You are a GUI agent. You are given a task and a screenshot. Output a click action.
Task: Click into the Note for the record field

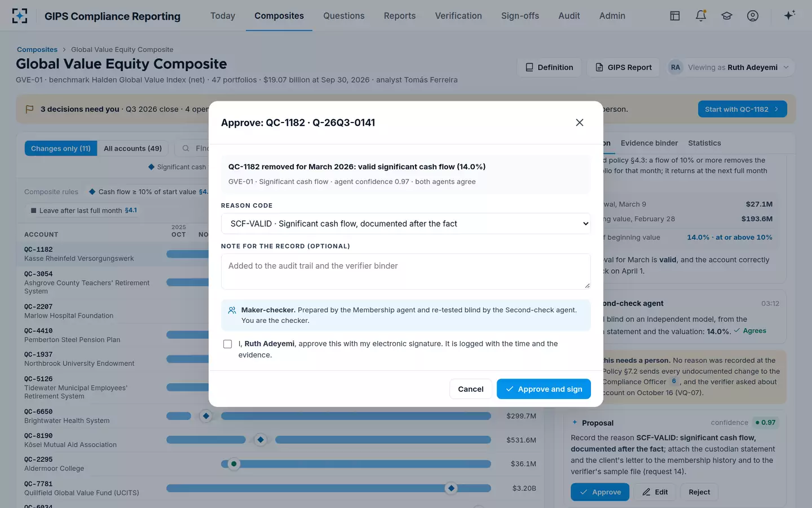point(406,271)
